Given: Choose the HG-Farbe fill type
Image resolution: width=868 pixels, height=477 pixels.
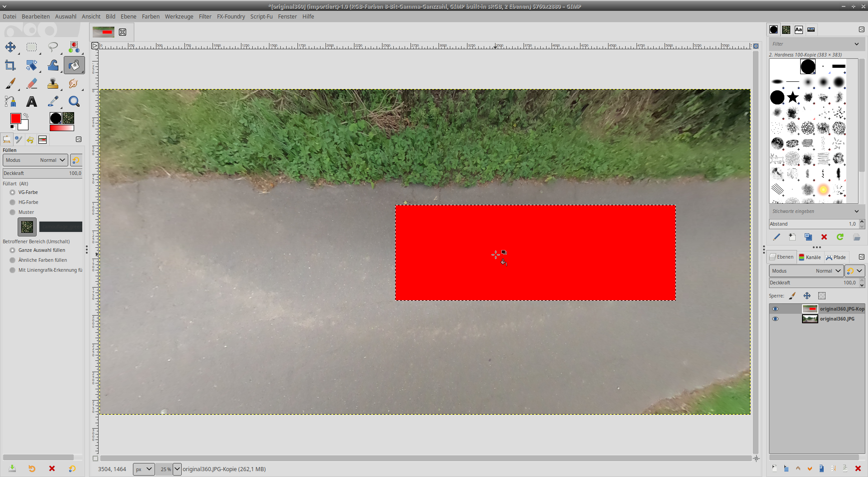Looking at the screenshot, I should tap(13, 202).
